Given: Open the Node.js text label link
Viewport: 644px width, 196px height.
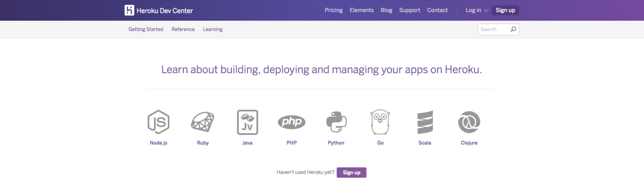Looking at the screenshot, I should point(159,143).
